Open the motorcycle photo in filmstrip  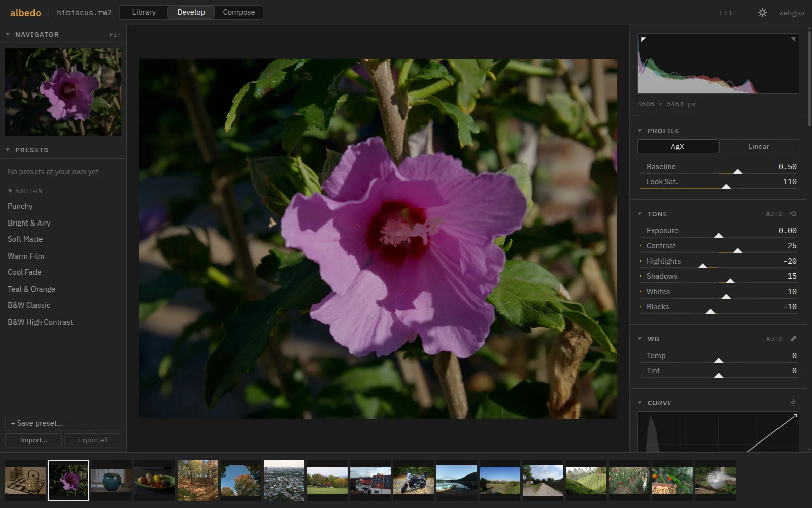tap(414, 481)
